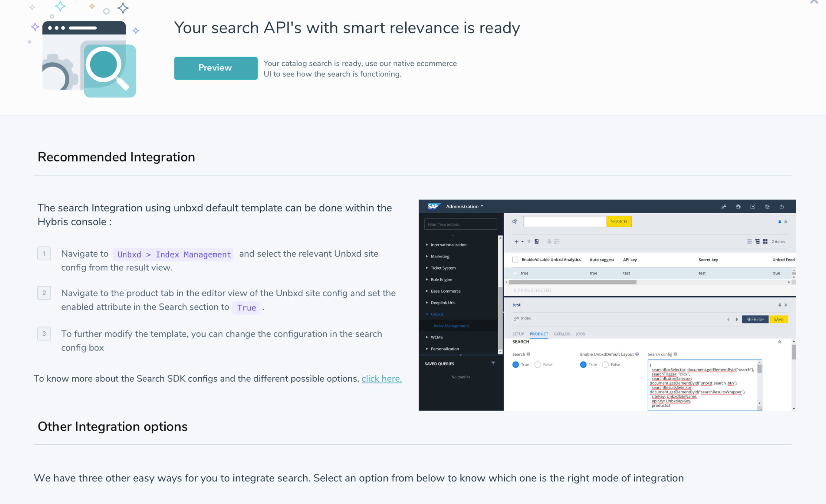Expand the Marketing tree node
Screen dimensions: 826x504
427,256
